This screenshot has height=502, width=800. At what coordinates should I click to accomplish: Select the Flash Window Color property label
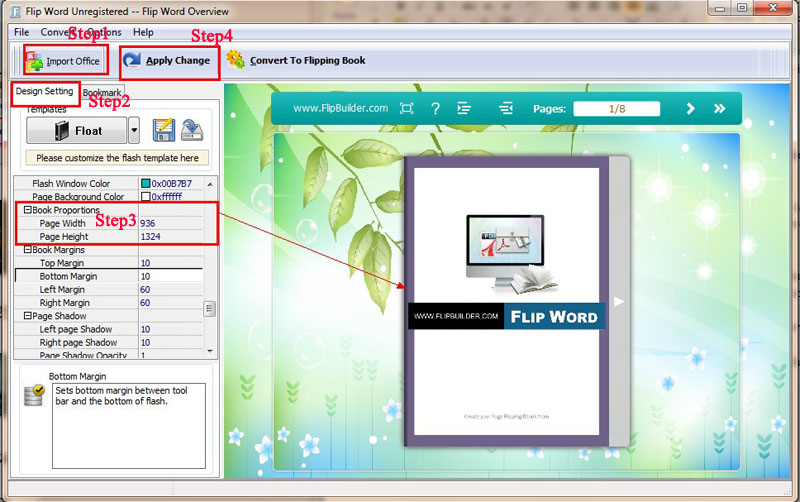point(71,183)
